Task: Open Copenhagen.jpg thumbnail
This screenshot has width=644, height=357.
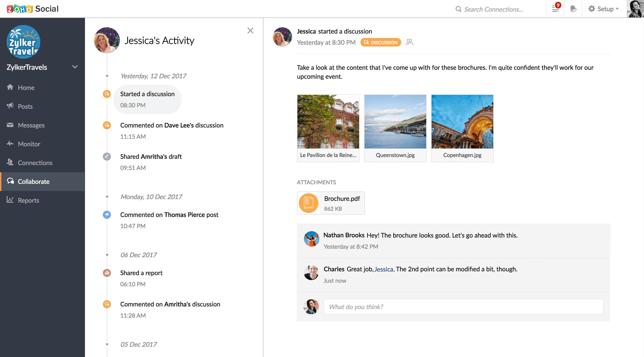Action: (462, 128)
